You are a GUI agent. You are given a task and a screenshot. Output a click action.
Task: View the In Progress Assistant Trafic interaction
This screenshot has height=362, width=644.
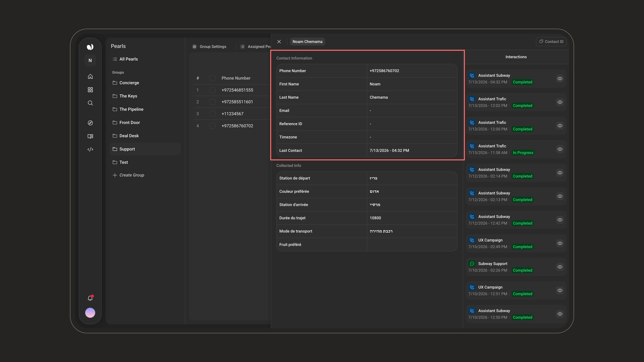[560, 149]
